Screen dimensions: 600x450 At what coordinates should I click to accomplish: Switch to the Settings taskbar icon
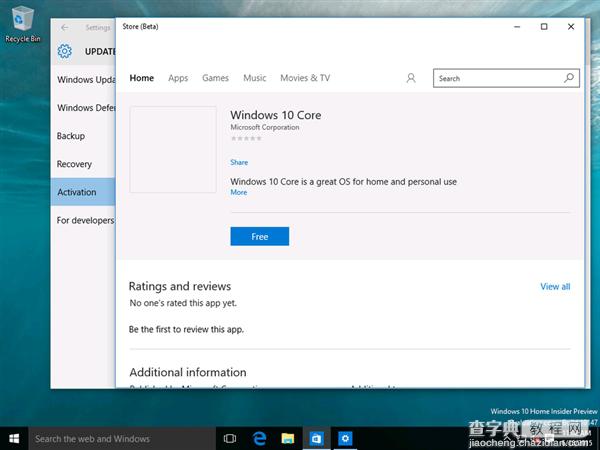point(345,439)
